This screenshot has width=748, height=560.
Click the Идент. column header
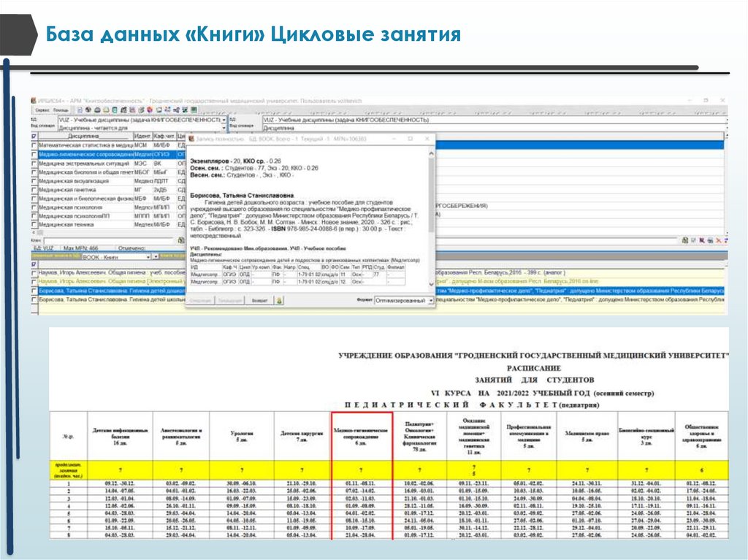pyautogui.click(x=142, y=137)
